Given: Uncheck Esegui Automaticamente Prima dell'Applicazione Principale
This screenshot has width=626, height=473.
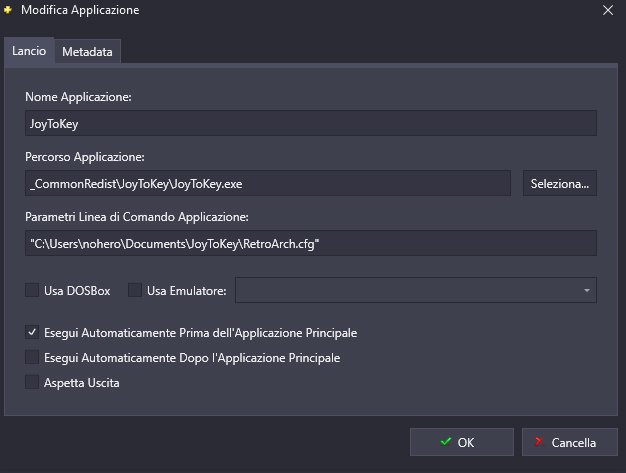Looking at the screenshot, I should 32,332.
